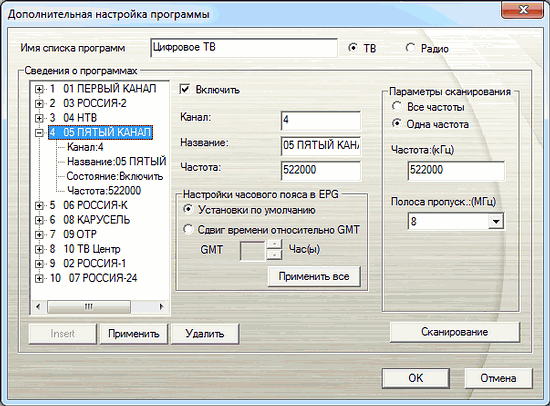
Task: Expand the 01 ПЕРВЫЙ КАНАЛ tree node
Action: (39, 89)
